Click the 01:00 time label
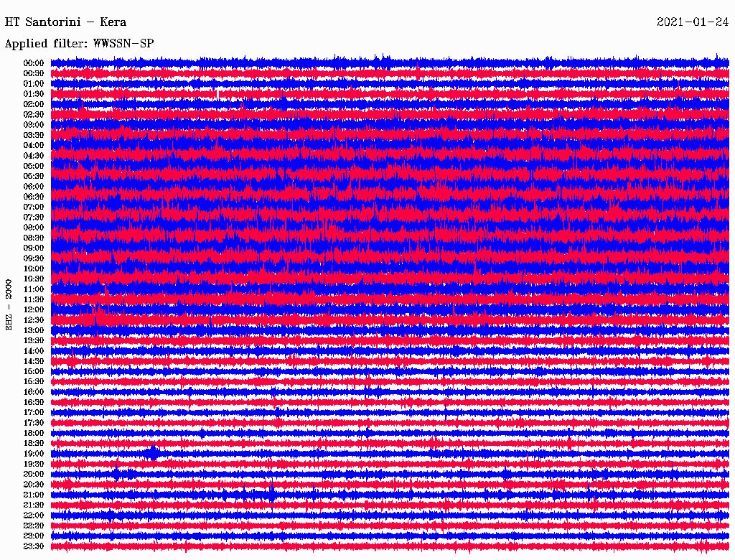Viewport: 735px width, 560px height. point(34,83)
